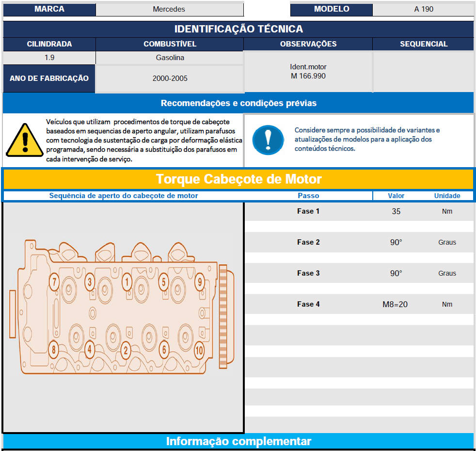Click the Fase 1 value 35
This screenshot has width=476, height=451.
point(396,211)
